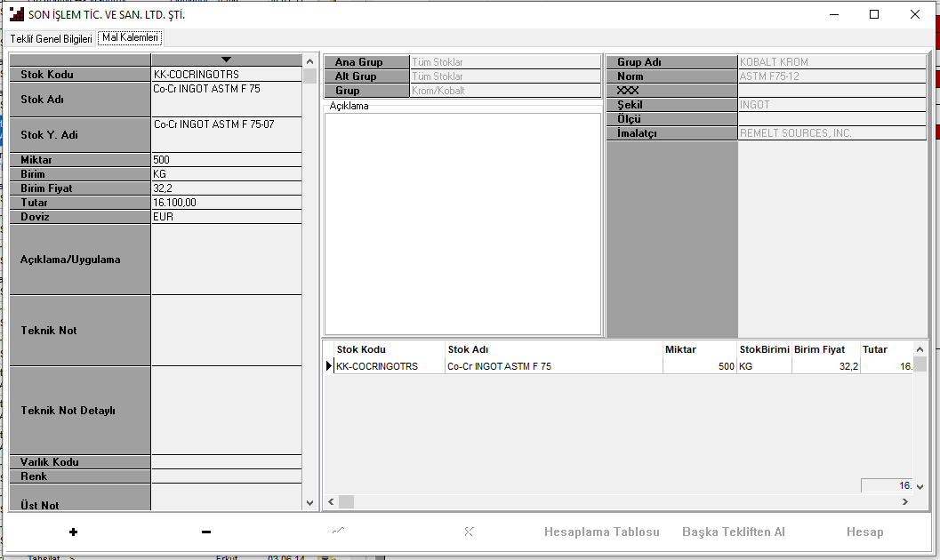Click the minus icon to remove item

pyautogui.click(x=206, y=532)
